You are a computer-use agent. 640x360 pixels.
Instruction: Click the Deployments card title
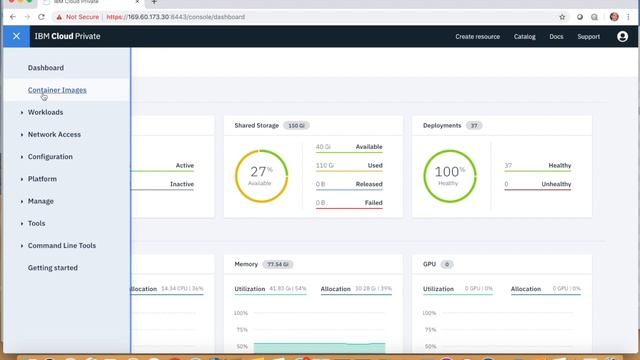442,126
